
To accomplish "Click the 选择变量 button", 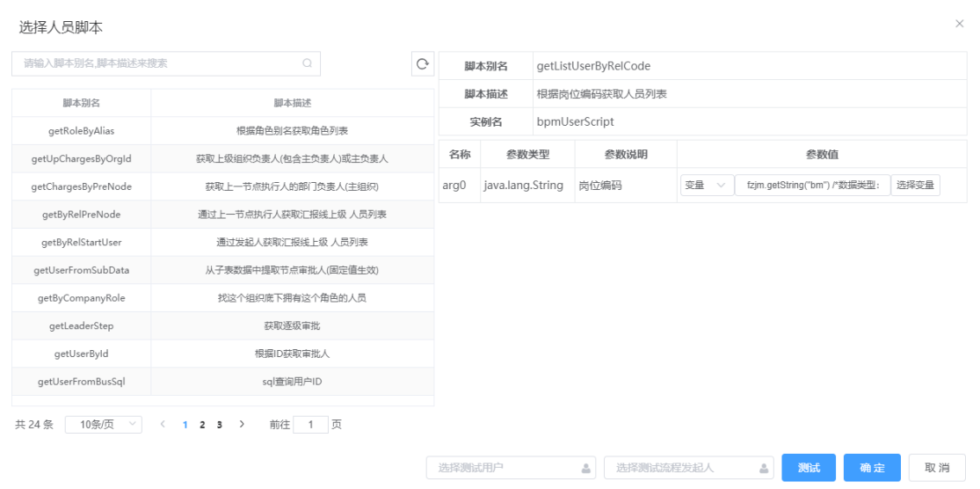I will pos(915,185).
